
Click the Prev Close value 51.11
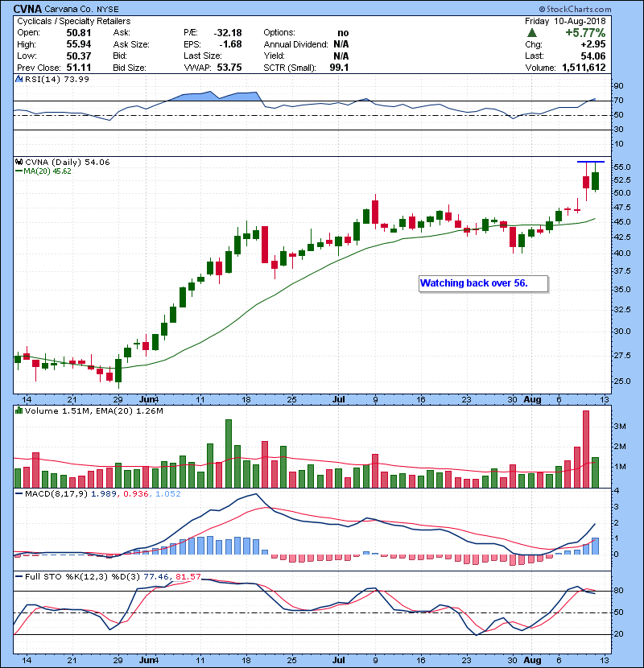[x=79, y=68]
